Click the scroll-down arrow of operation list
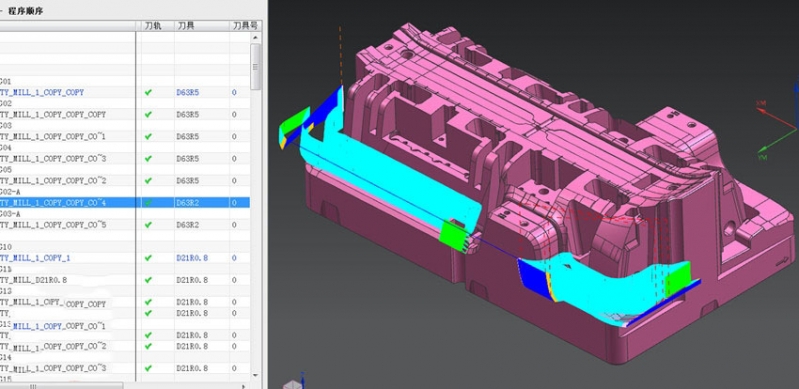The image size is (799, 389). pos(256,375)
